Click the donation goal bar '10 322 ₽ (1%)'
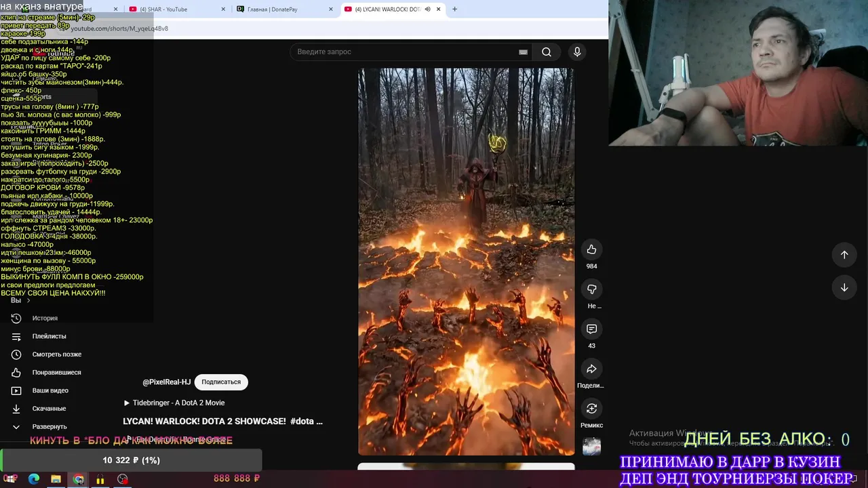The height and width of the screenshot is (488, 868). coord(131,460)
